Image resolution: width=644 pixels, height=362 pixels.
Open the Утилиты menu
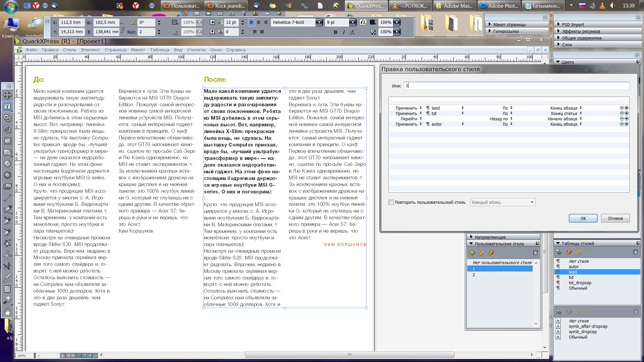[196, 50]
